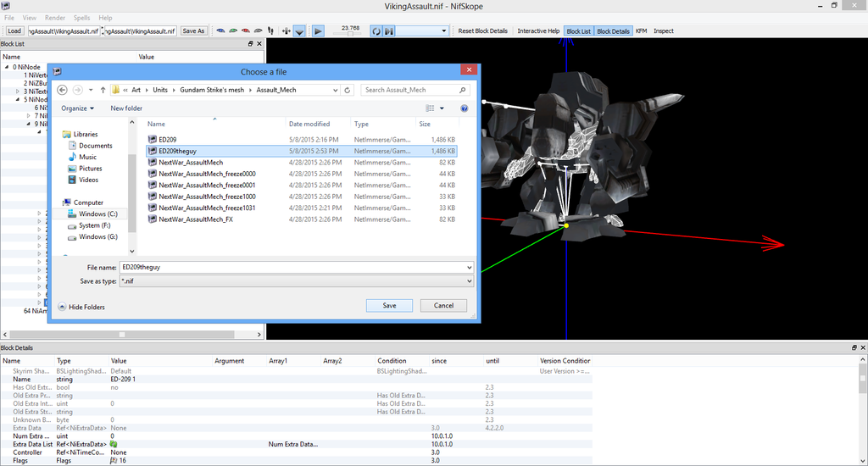Float the Block List panel
The width and height of the screenshot is (868, 466).
click(x=250, y=44)
